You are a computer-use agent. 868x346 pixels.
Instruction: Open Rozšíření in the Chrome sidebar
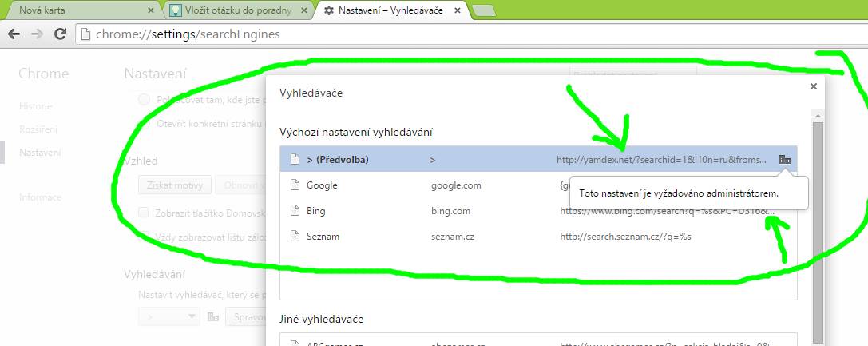(x=38, y=129)
